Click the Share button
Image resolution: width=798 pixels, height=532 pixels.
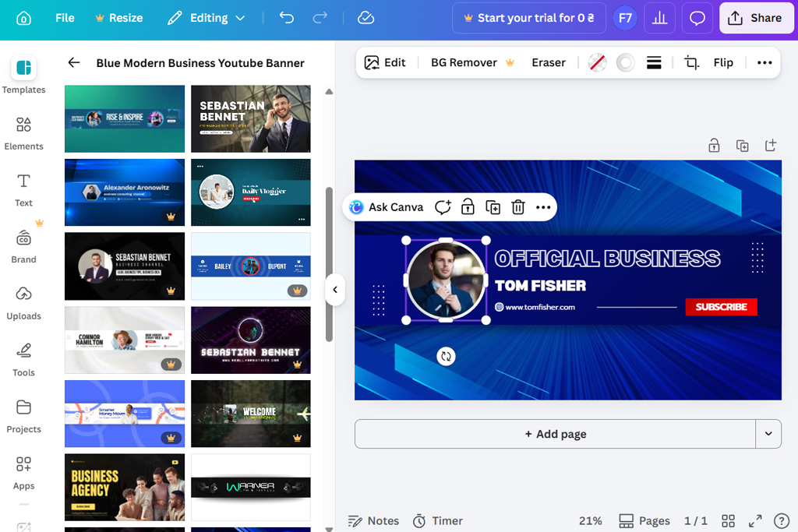(756, 19)
